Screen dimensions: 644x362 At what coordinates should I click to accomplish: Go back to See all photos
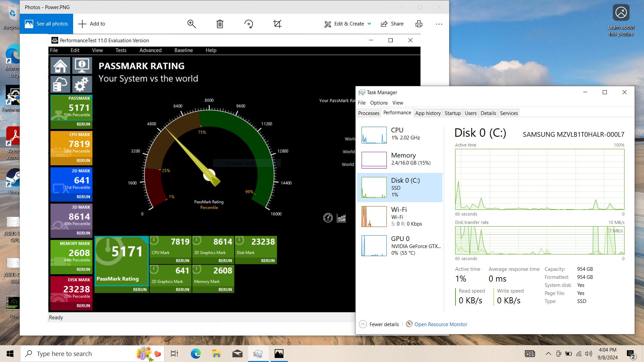point(46,24)
